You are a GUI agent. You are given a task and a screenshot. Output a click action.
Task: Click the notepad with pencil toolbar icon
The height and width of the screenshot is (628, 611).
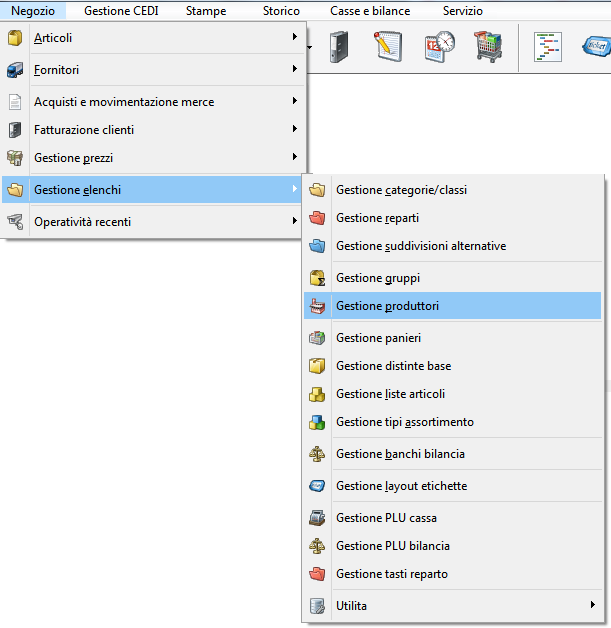click(388, 47)
